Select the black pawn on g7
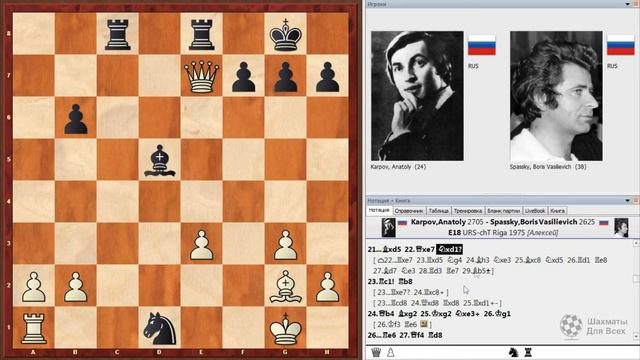 click(x=285, y=77)
